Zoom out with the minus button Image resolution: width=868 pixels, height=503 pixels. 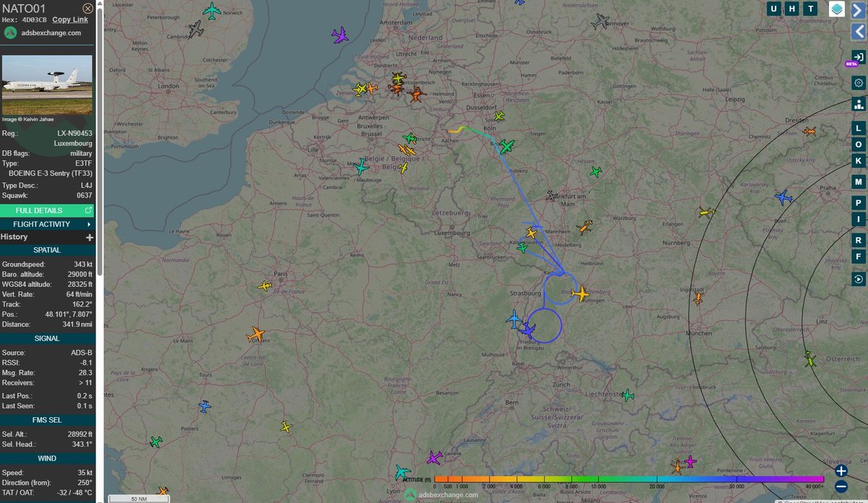841,486
